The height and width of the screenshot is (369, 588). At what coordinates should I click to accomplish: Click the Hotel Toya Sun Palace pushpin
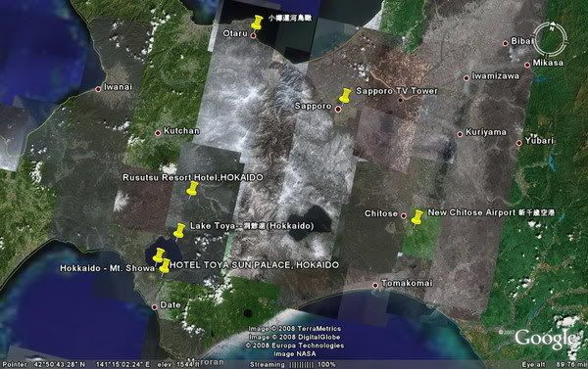pyautogui.click(x=165, y=266)
